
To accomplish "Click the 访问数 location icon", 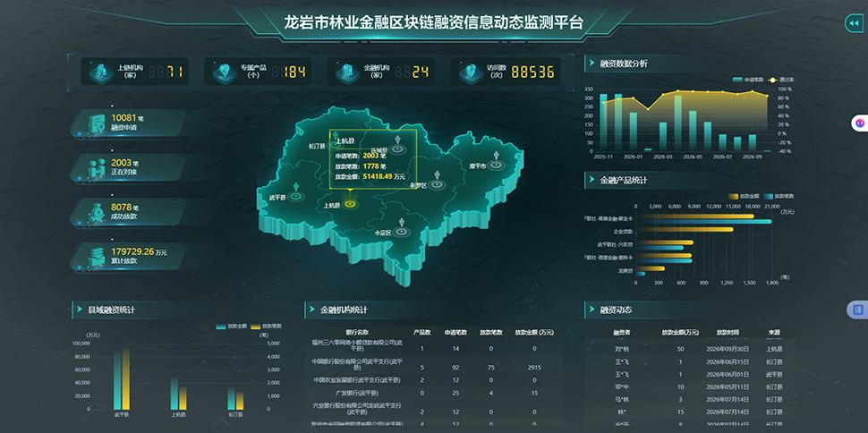I will 470,72.
